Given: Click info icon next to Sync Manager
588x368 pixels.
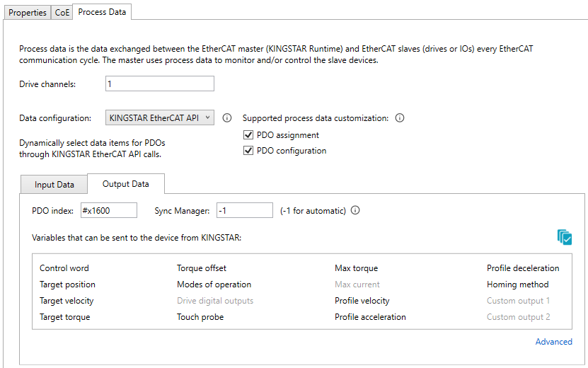Looking at the screenshot, I should click(355, 210).
